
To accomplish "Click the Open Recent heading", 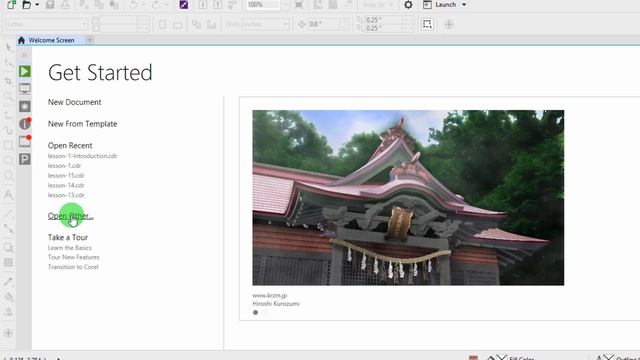I will tap(70, 145).
